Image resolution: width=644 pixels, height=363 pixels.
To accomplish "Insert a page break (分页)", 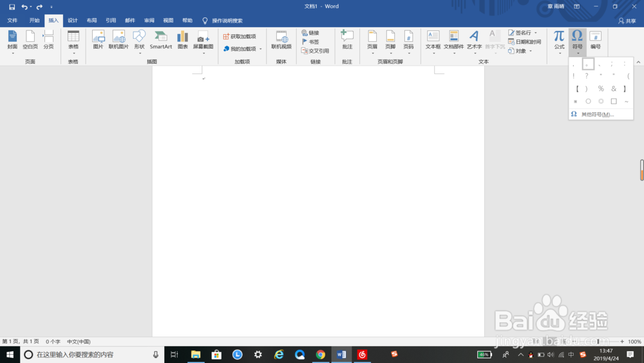I will click(48, 40).
